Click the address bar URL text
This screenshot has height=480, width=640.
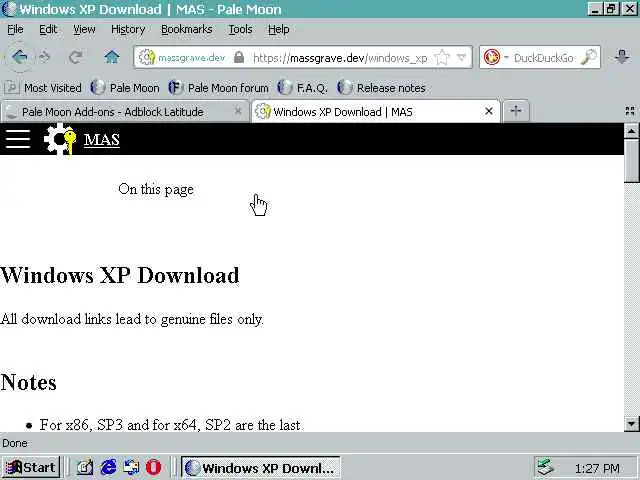pyautogui.click(x=340, y=58)
